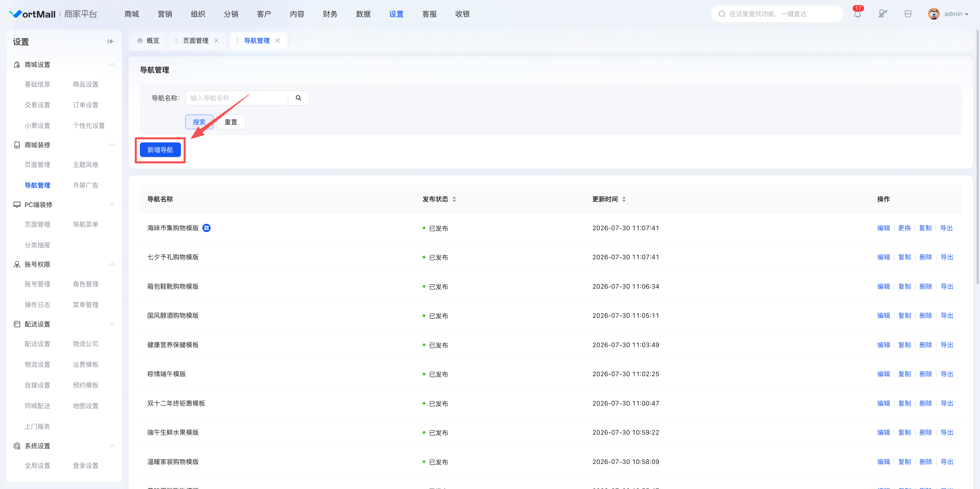Open 登录设置 in sidebar

85,466
